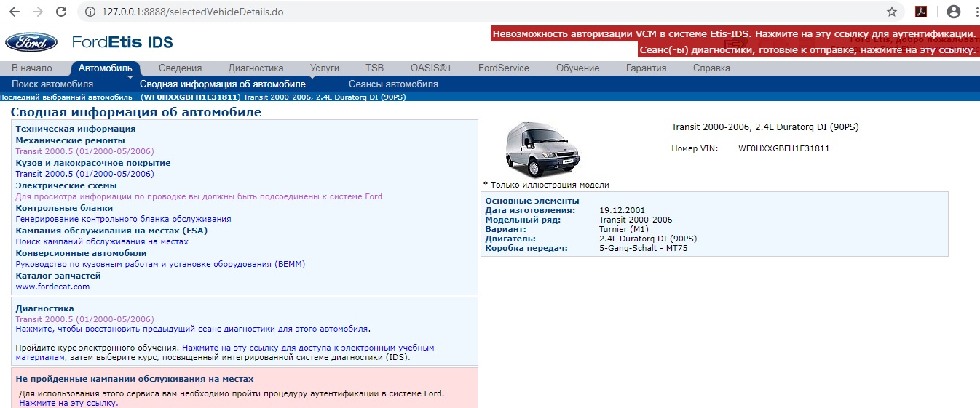Click the VCM authorization failure red banner link
This screenshot has width=980, height=408.
[x=735, y=34]
